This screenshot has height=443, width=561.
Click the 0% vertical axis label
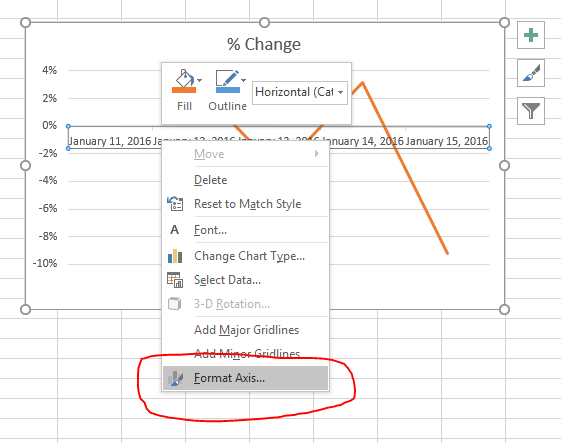coord(50,125)
